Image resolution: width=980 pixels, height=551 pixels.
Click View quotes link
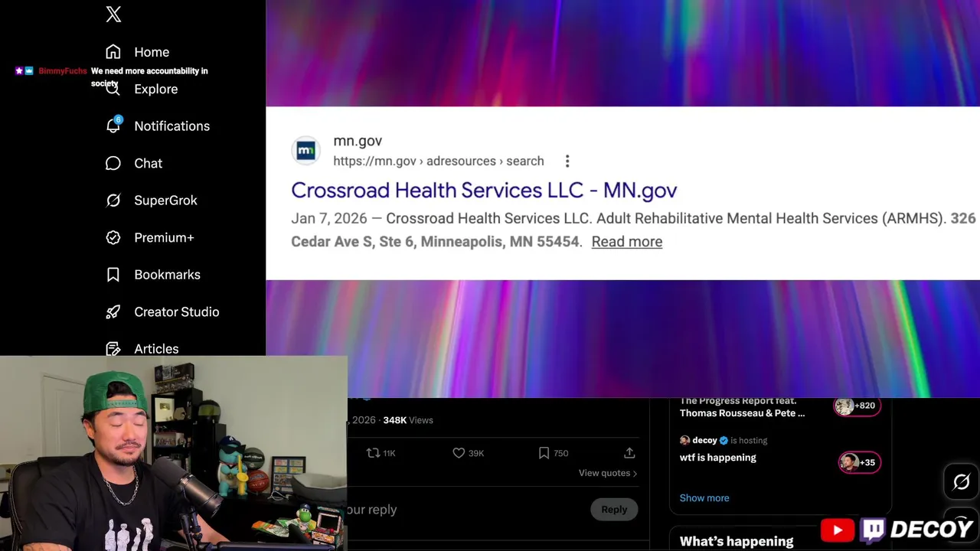[608, 473]
